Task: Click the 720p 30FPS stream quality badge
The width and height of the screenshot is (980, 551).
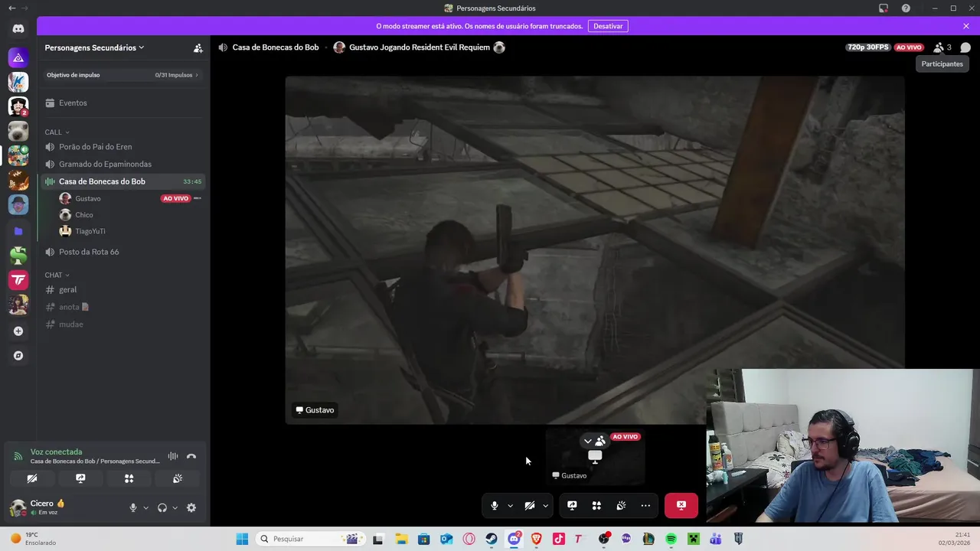Action: coord(868,47)
